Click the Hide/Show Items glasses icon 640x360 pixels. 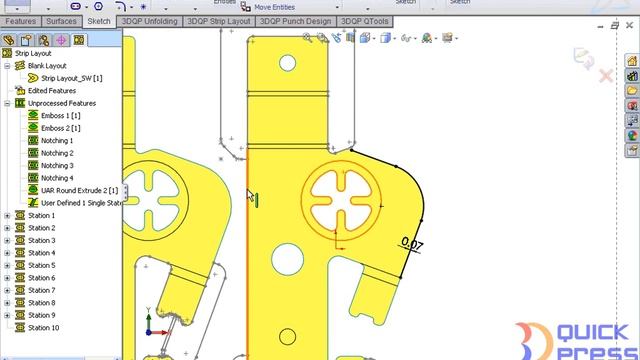pos(405,38)
